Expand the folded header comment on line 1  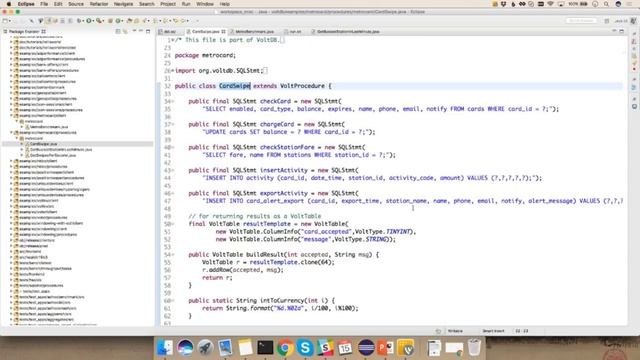172,40
